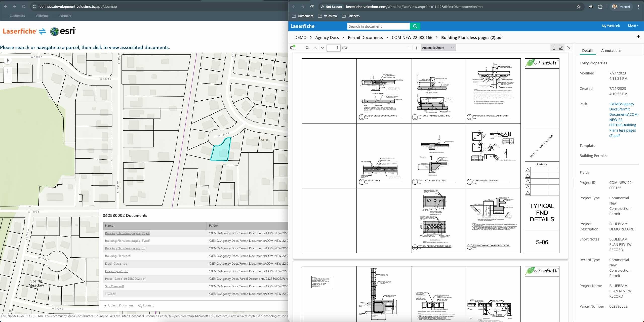Viewport: 644px width, 322px height.
Task: Click the search magnifier next to Search in document
Action: click(415, 26)
